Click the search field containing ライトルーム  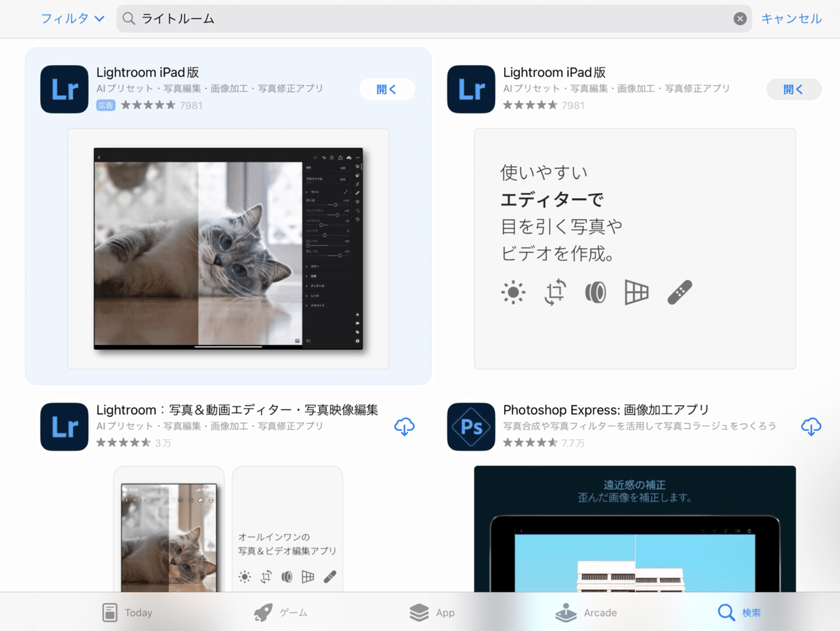pyautogui.click(x=434, y=19)
